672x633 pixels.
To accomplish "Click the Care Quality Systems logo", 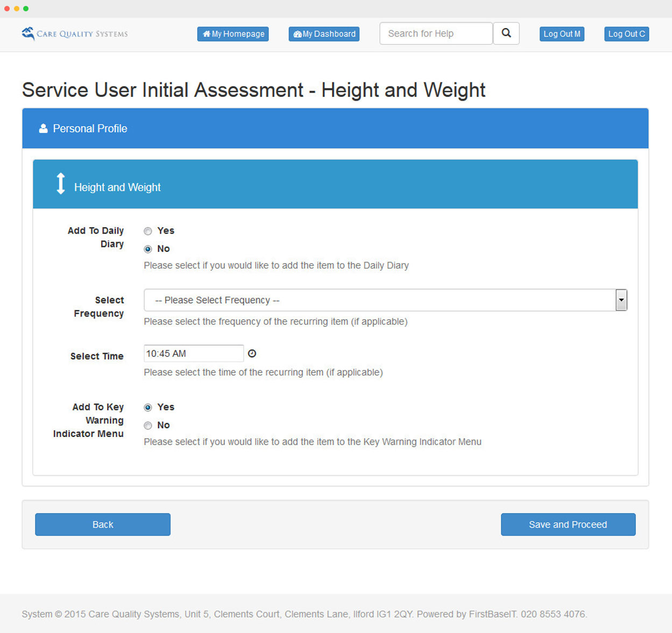I will click(74, 33).
